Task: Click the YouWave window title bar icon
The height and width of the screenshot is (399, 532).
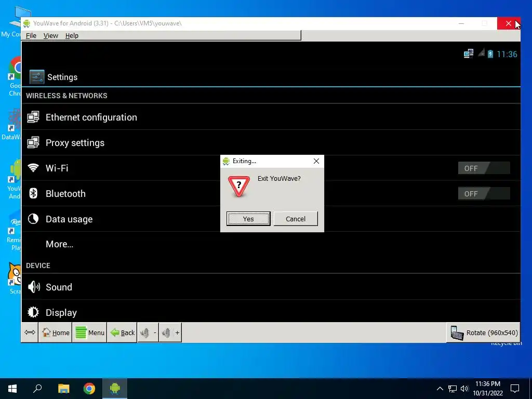Action: (27, 23)
